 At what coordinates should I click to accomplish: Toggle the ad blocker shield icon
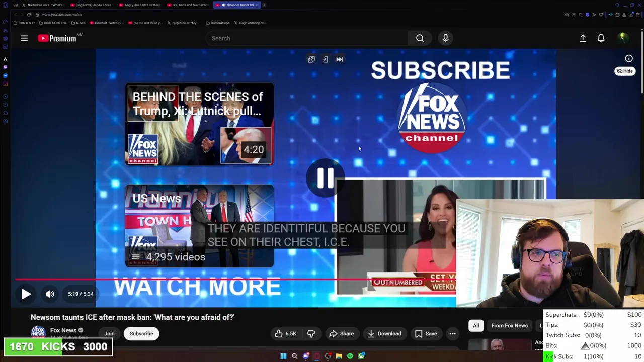click(587, 15)
